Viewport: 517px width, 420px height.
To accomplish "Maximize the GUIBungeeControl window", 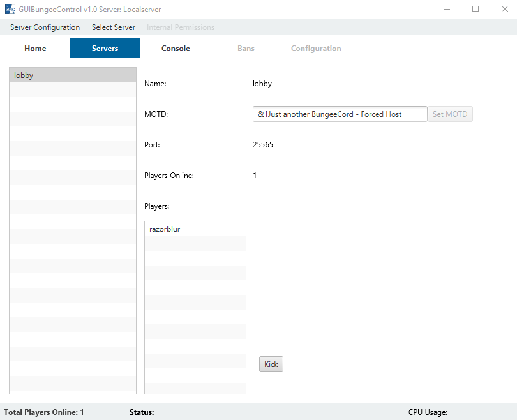I will [476, 10].
